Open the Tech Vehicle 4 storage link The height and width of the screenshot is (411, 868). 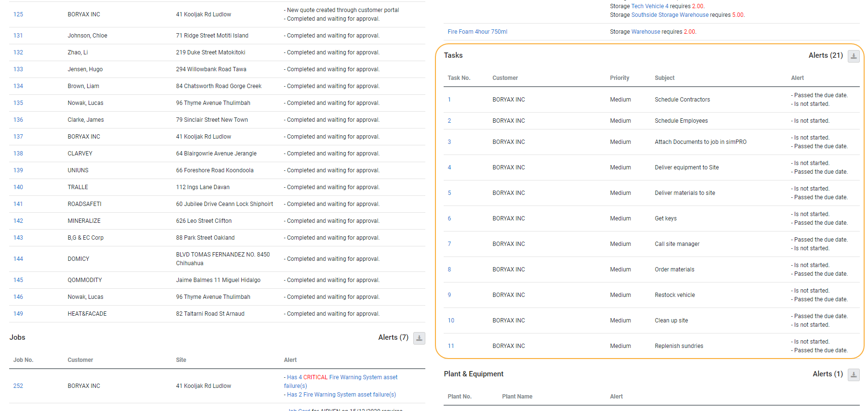(649, 6)
